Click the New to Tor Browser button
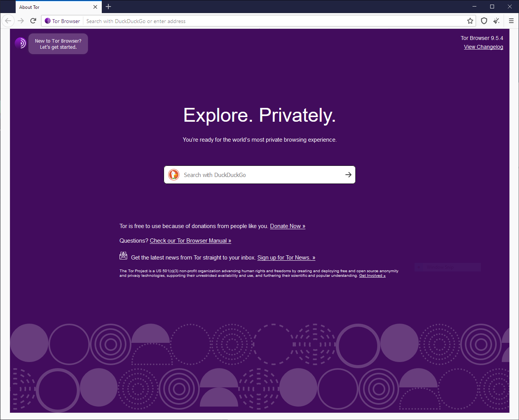Image resolution: width=519 pixels, height=420 pixels. 58,44
